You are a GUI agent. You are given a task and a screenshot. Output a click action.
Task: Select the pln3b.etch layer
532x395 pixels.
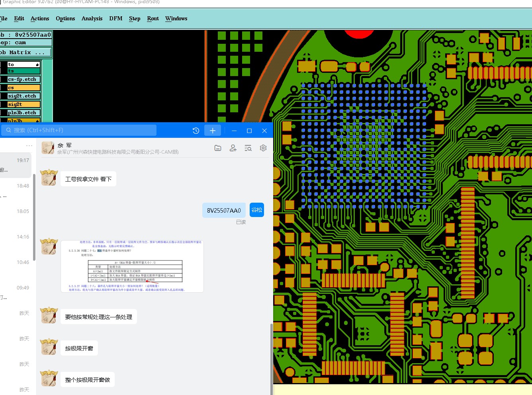(x=23, y=113)
